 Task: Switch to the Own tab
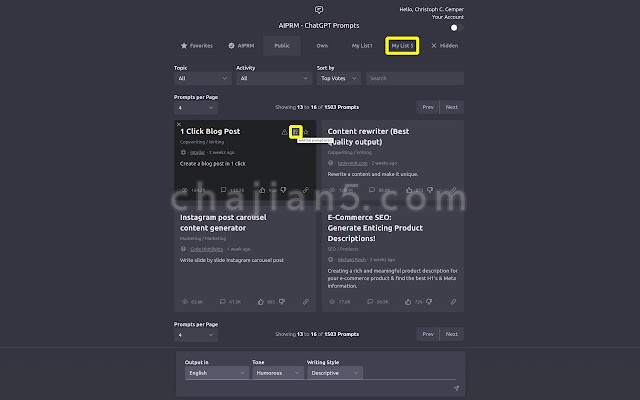tap(322, 46)
